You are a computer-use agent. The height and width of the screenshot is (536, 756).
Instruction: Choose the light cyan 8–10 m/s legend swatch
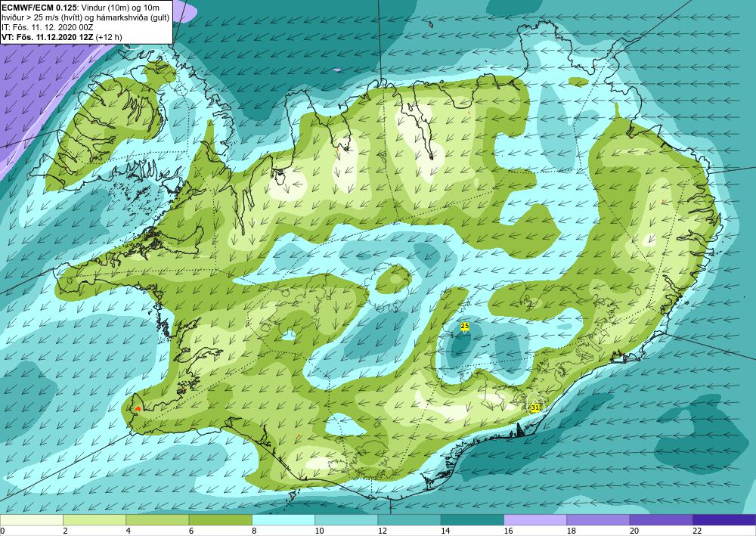(283, 519)
